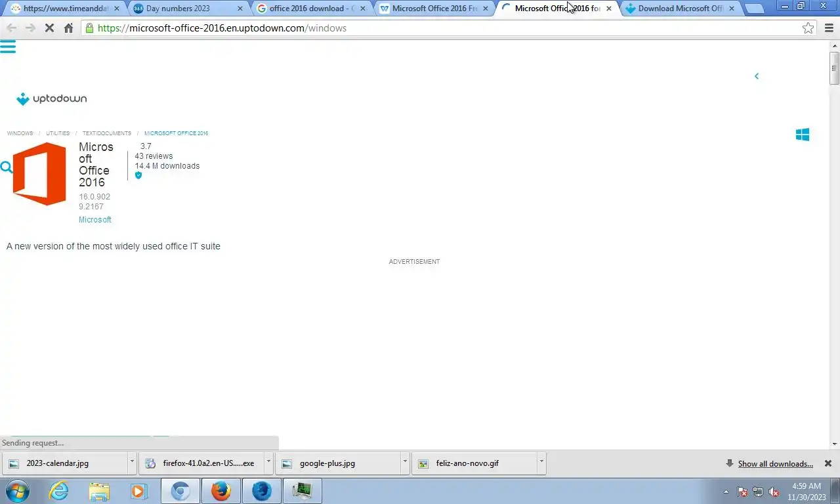Click the magnifier search icon
The width and height of the screenshot is (840, 504).
7,167
